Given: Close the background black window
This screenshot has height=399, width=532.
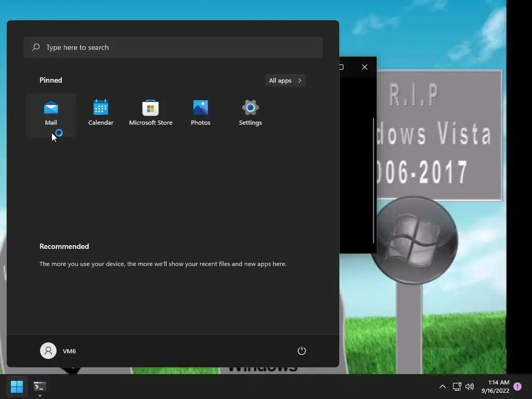Looking at the screenshot, I should point(365,67).
